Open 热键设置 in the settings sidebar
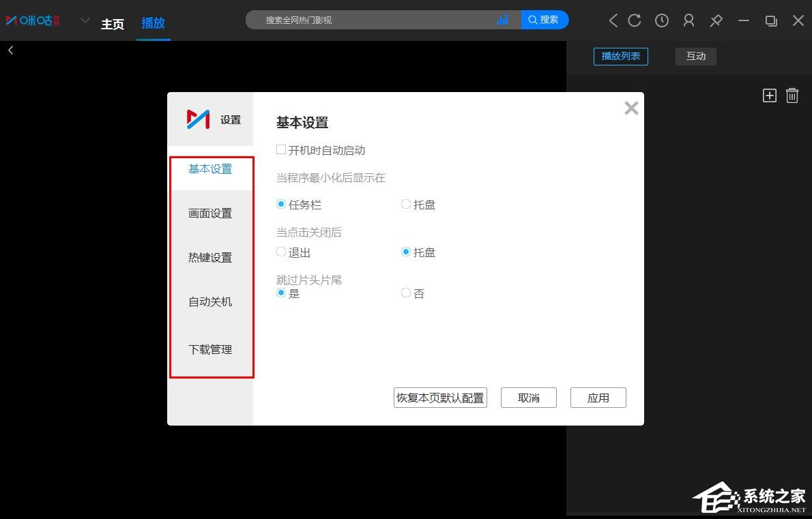812x519 pixels. pos(209,257)
